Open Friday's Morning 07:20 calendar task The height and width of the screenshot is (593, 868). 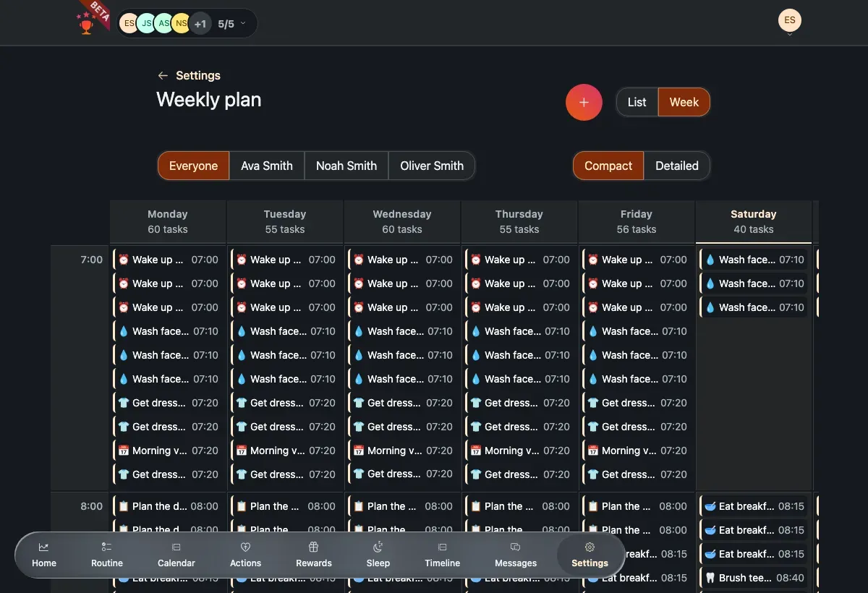pos(637,451)
